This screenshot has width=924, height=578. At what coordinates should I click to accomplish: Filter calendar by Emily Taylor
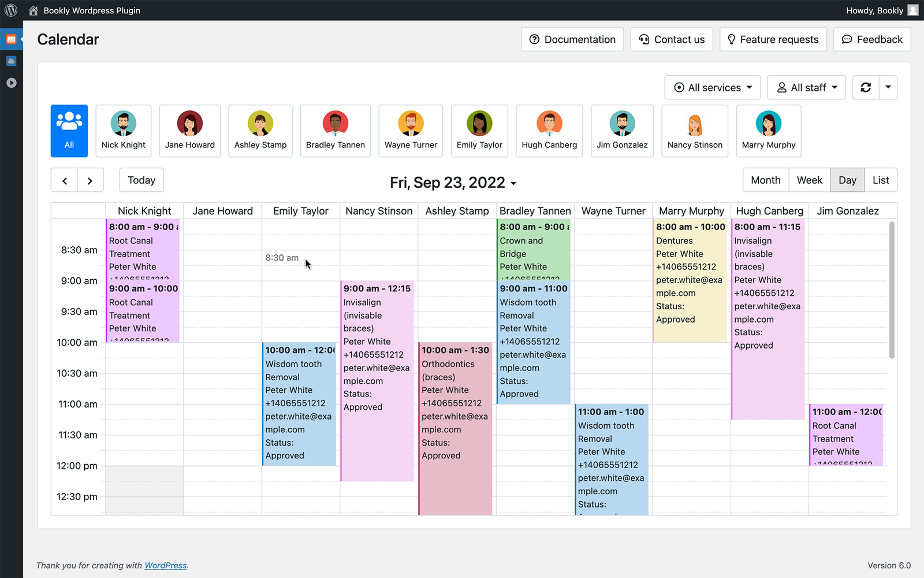coord(479,131)
